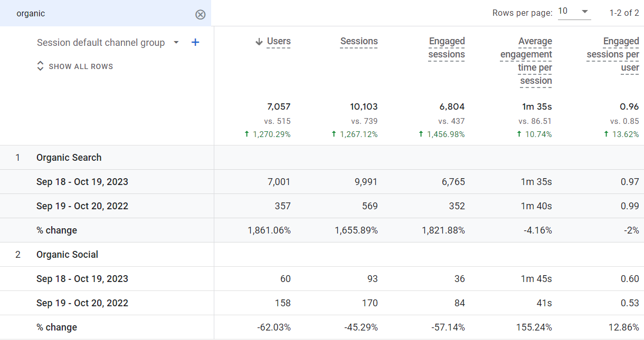644x340 pixels.
Task: Add a secondary dimension with plus icon
Action: pos(195,43)
